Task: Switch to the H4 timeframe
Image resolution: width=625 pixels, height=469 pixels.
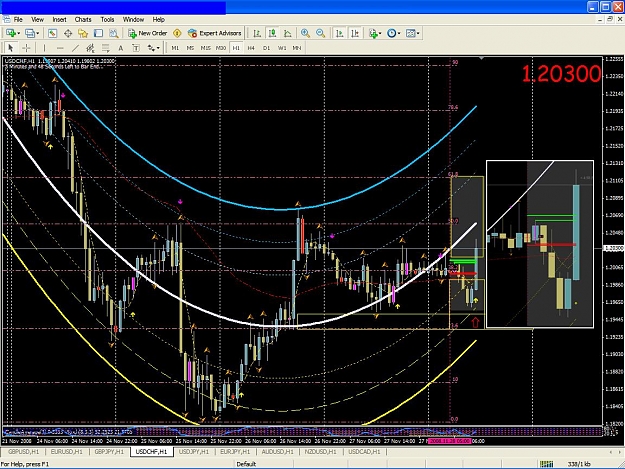Action: tap(251, 48)
